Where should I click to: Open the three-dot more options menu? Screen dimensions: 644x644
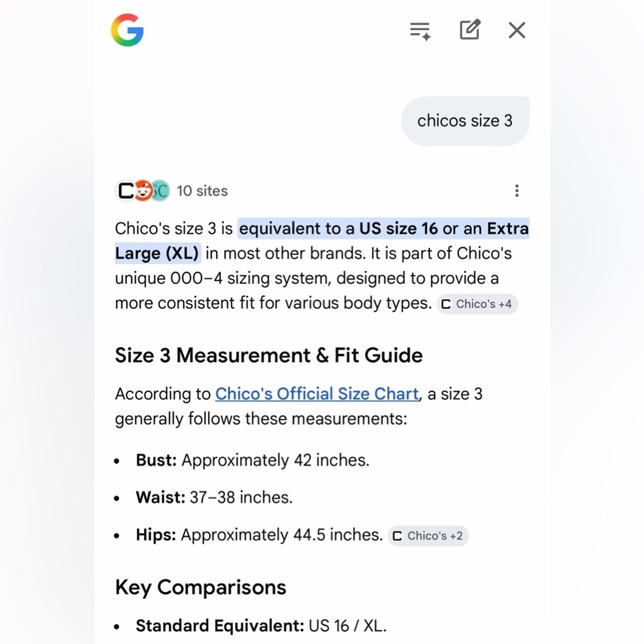click(x=516, y=191)
